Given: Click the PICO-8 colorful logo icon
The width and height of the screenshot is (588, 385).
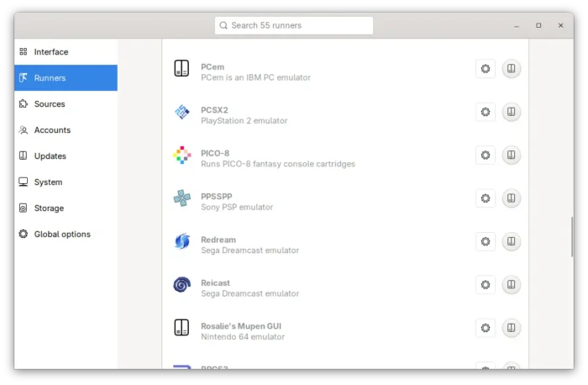Looking at the screenshot, I should tap(182, 155).
